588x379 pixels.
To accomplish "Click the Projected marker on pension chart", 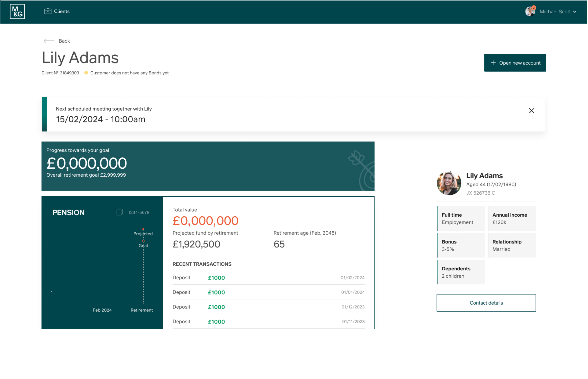I will 143,229.
